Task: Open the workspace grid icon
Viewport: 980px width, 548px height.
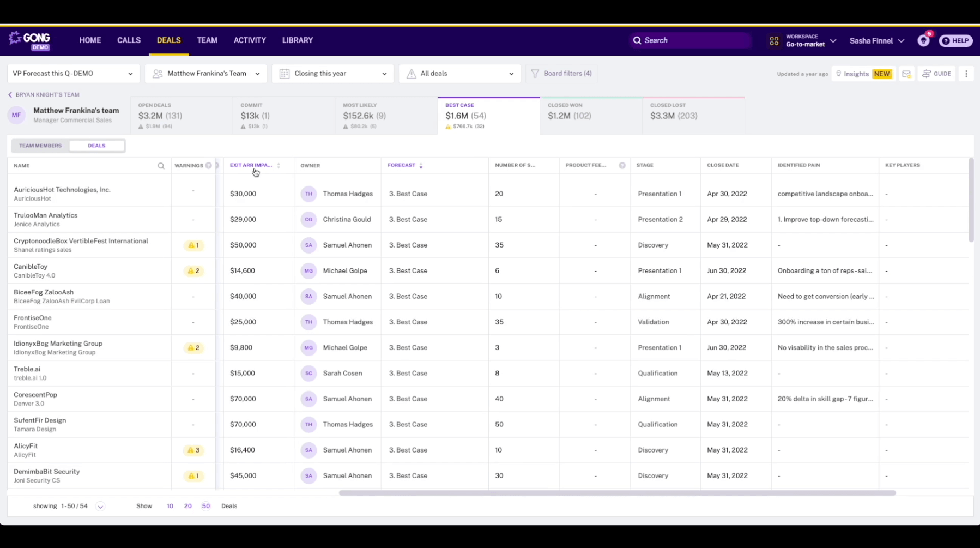Action: (x=774, y=41)
